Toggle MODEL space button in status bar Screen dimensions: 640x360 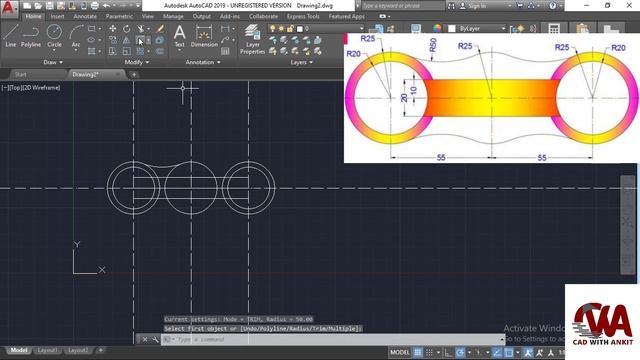click(400, 352)
